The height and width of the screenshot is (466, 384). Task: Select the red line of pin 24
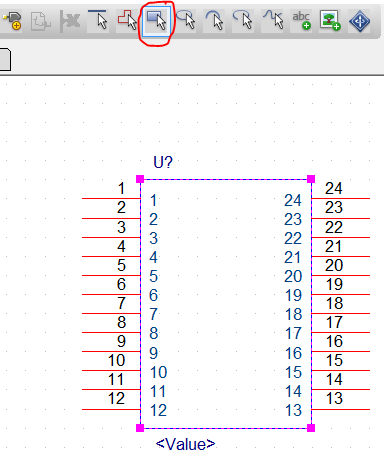[x=341, y=199]
